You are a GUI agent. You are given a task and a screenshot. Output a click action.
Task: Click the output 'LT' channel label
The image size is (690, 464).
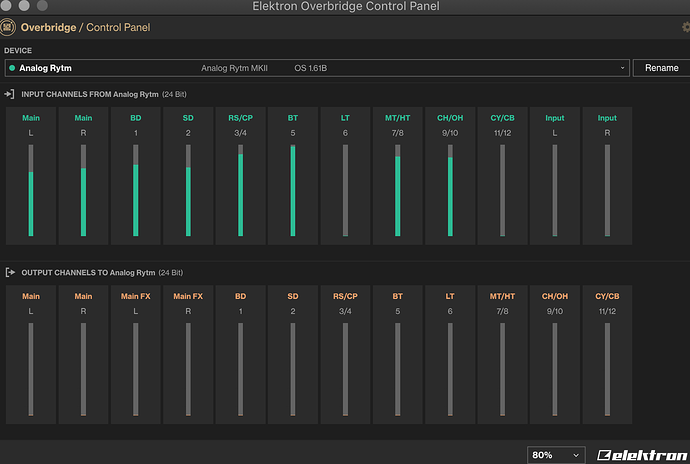[x=450, y=296]
